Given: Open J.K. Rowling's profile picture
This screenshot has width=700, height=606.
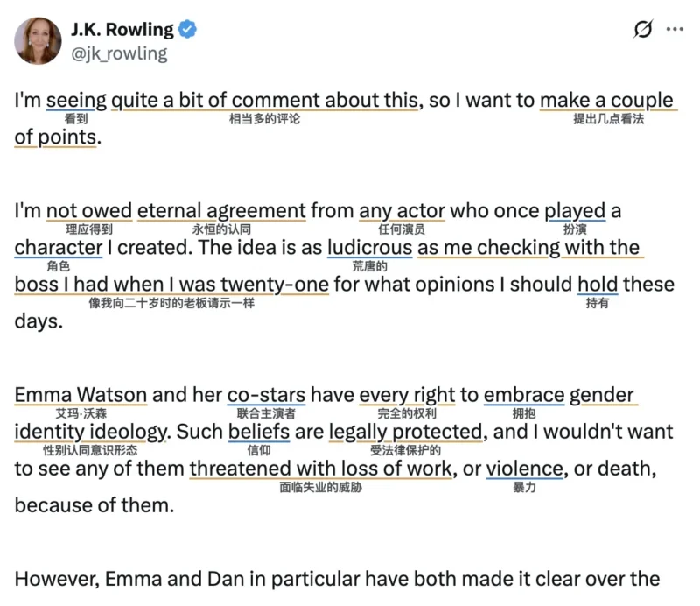Looking at the screenshot, I should pyautogui.click(x=38, y=40).
